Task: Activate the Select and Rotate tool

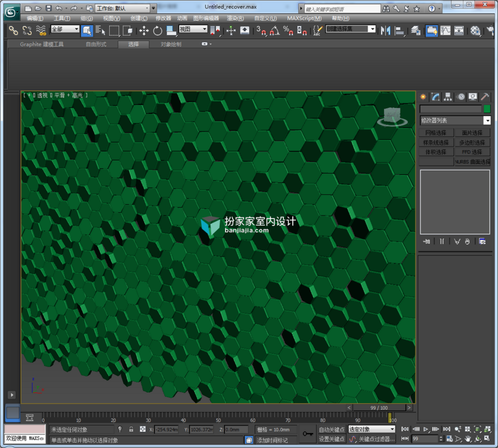Action: (158, 30)
